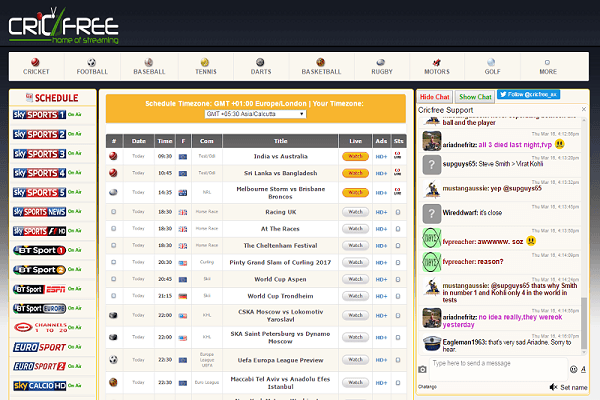Open the Rugby category
The image size is (600, 400).
tap(382, 66)
